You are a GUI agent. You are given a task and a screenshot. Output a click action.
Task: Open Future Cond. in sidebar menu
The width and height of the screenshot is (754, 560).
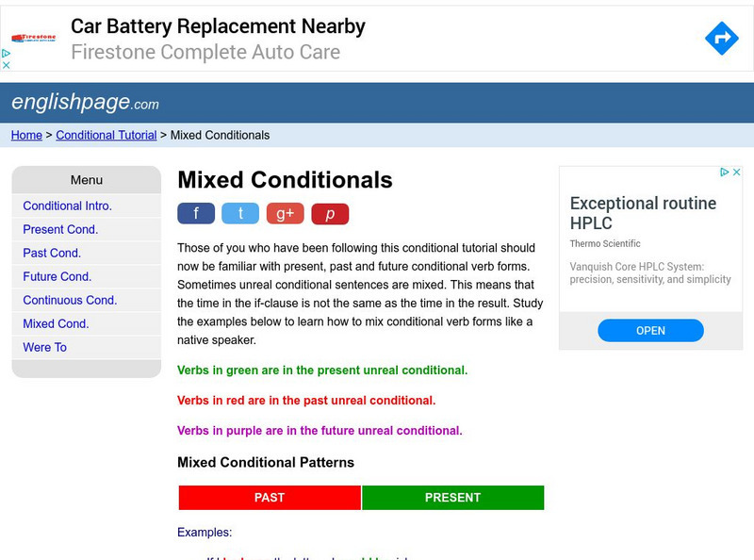point(57,276)
